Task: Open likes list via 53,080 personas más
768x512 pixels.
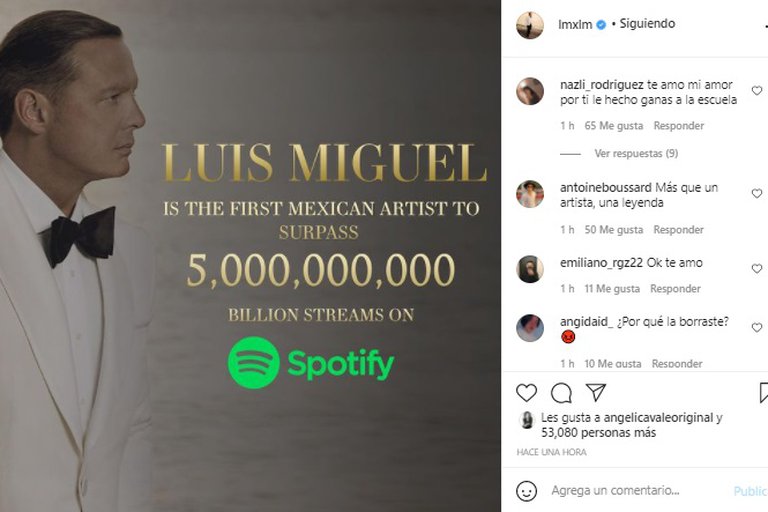Action: point(598,433)
